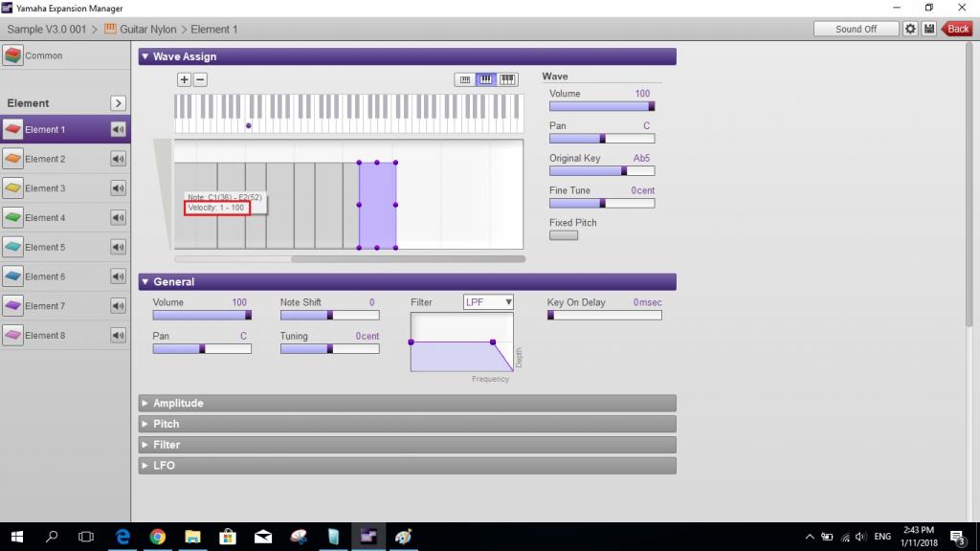Adjust the Original Key slider
This screenshot has width=980, height=551.
(x=602, y=170)
